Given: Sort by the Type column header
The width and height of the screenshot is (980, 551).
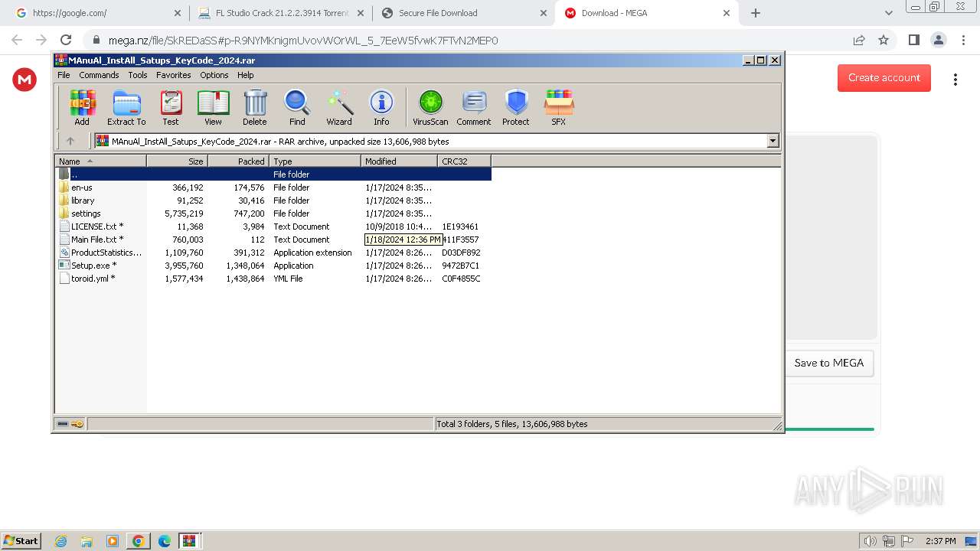Looking at the screenshot, I should click(315, 161).
